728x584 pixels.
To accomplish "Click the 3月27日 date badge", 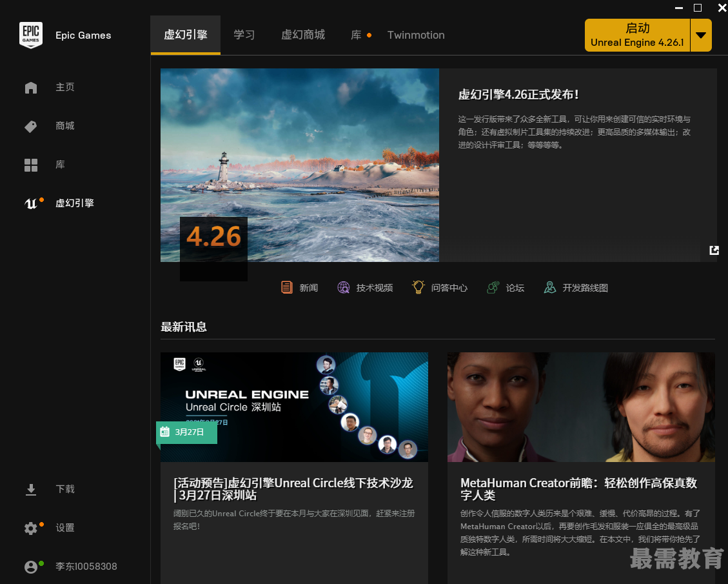I will [186, 432].
